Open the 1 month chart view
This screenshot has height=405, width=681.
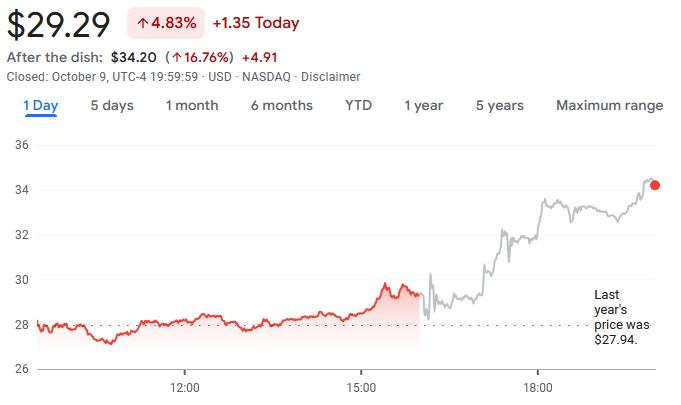192,105
